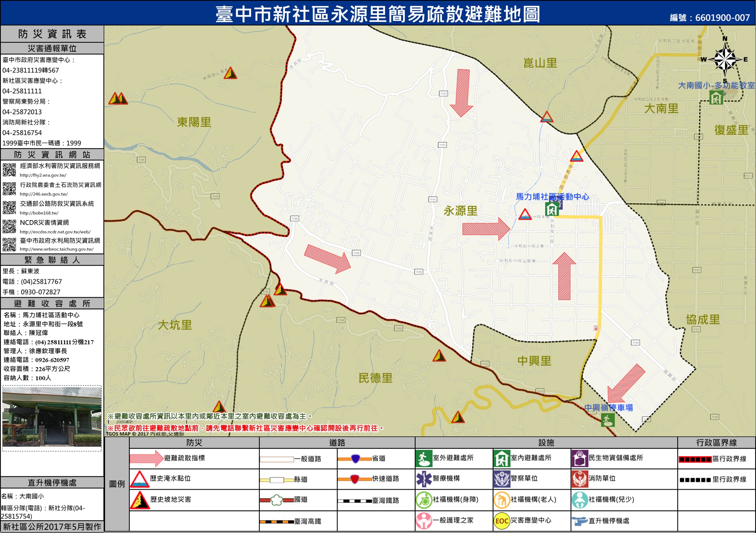This screenshot has width=756, height=533.
Task: Click the legend icon for 室內避難處所
Action: tap(502, 459)
